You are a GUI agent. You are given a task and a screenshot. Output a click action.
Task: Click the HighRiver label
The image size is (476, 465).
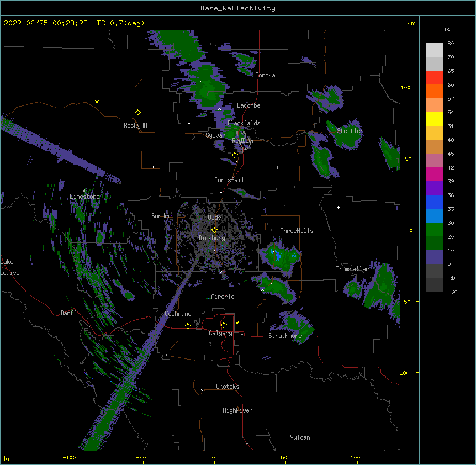[237, 410]
